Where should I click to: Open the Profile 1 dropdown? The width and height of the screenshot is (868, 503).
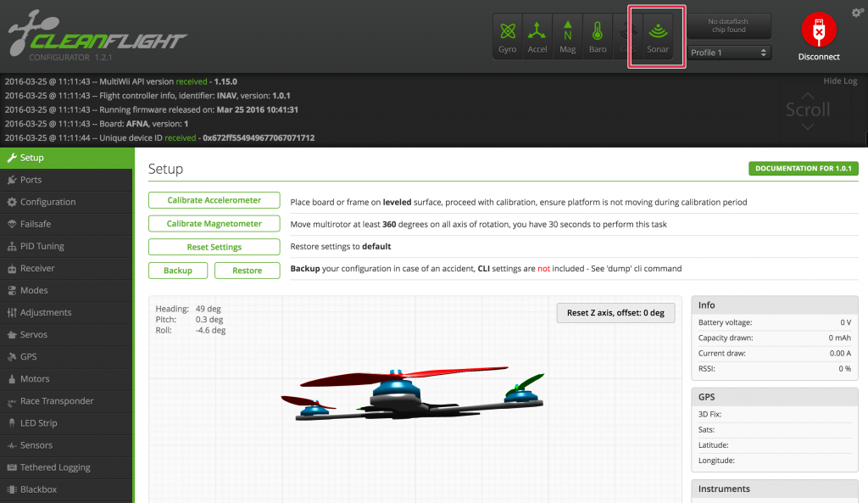click(x=729, y=53)
